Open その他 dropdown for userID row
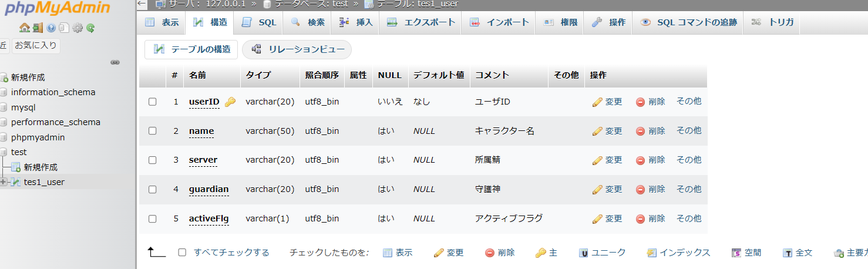 689,101
